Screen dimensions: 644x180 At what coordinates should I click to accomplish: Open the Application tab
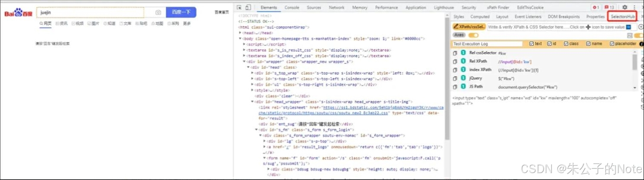pyautogui.click(x=415, y=7)
